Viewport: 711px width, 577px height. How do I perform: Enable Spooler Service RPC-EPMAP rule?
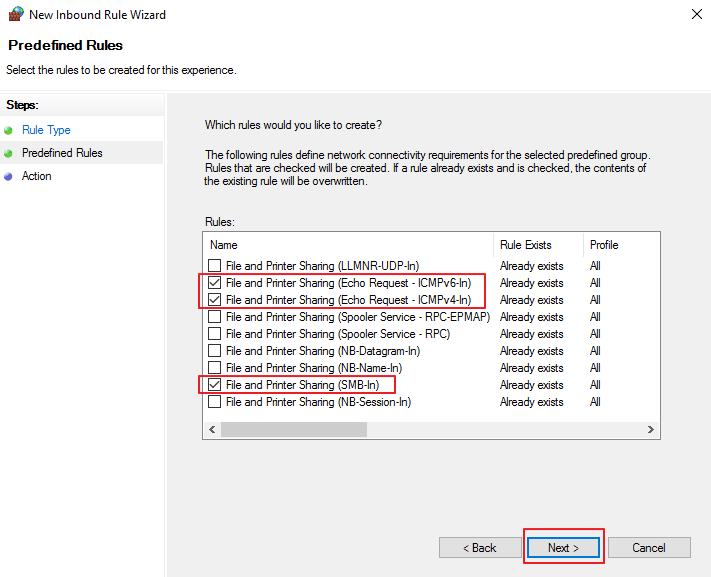[x=215, y=317]
